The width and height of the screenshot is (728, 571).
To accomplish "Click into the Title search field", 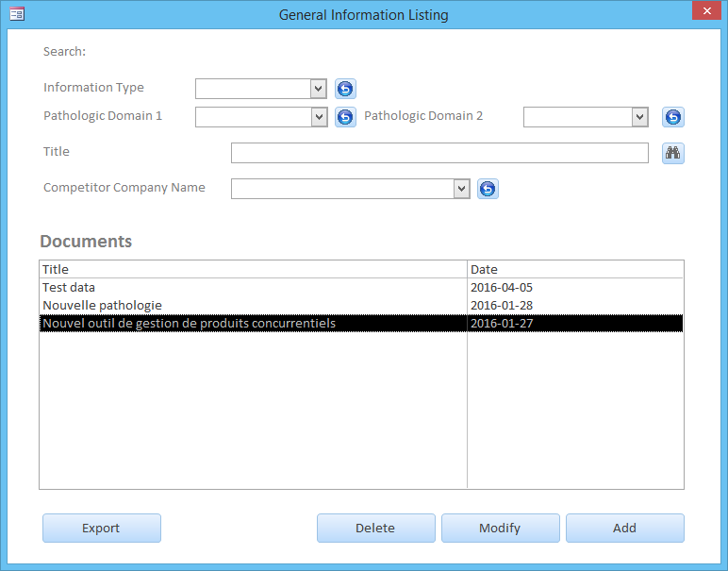I will tap(439, 153).
